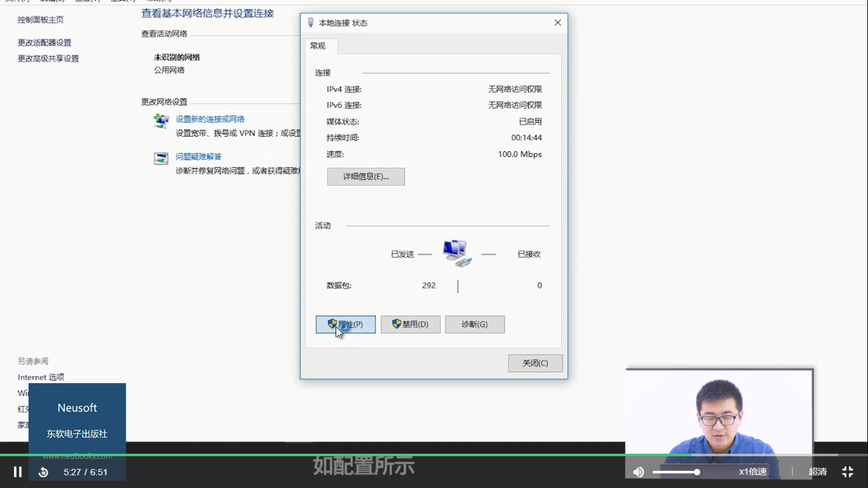The width and height of the screenshot is (868, 488).
Task: Click the 未识别的网络 network name
Action: (x=177, y=57)
